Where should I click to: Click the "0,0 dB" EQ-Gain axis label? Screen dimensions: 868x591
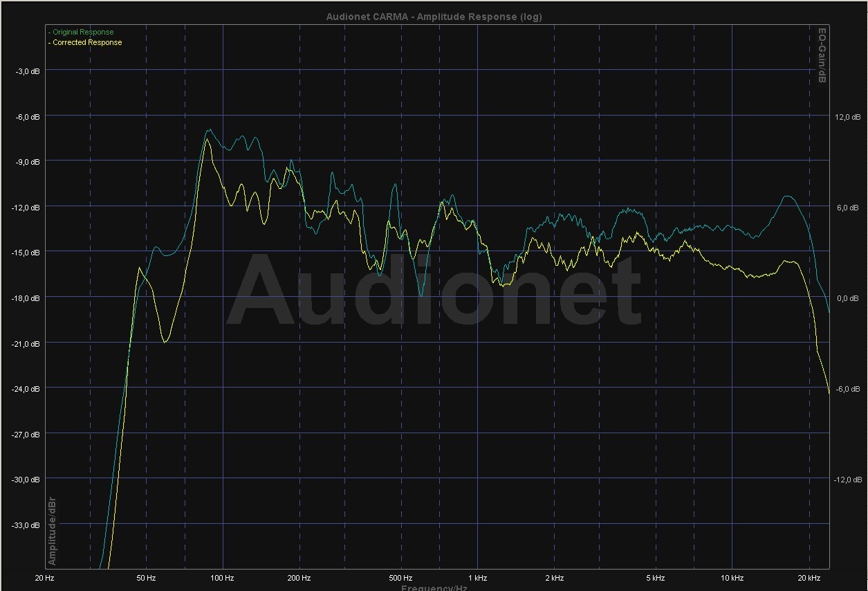(x=849, y=298)
